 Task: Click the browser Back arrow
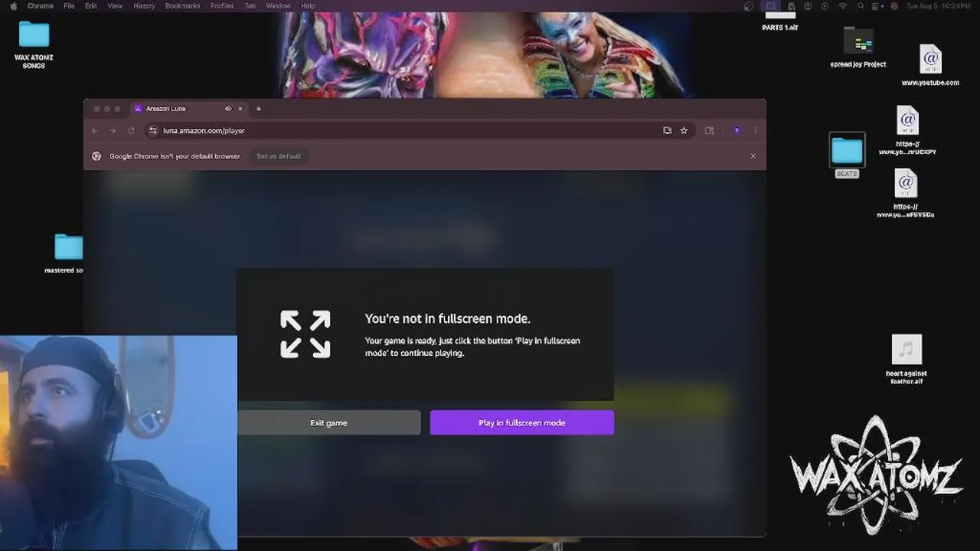[x=95, y=131]
